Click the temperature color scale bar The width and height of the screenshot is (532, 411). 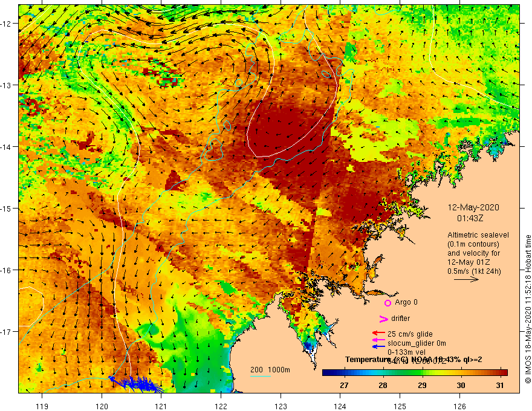415,372
